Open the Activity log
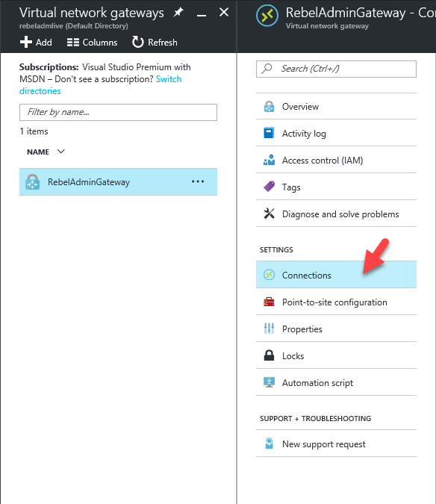436x504 pixels. (x=336, y=133)
